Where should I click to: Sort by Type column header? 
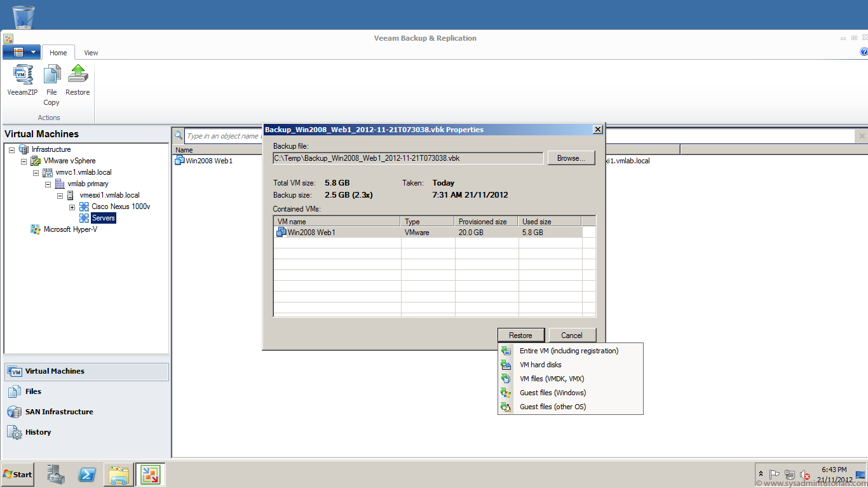[428, 222]
